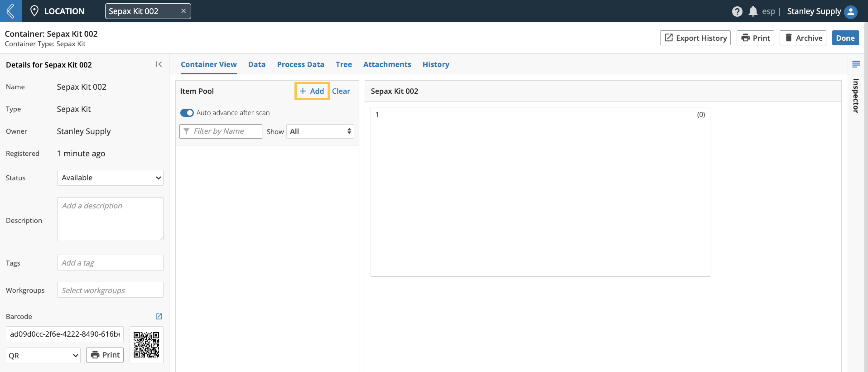The image size is (868, 372).
Task: Open the Status Available dropdown
Action: point(110,178)
